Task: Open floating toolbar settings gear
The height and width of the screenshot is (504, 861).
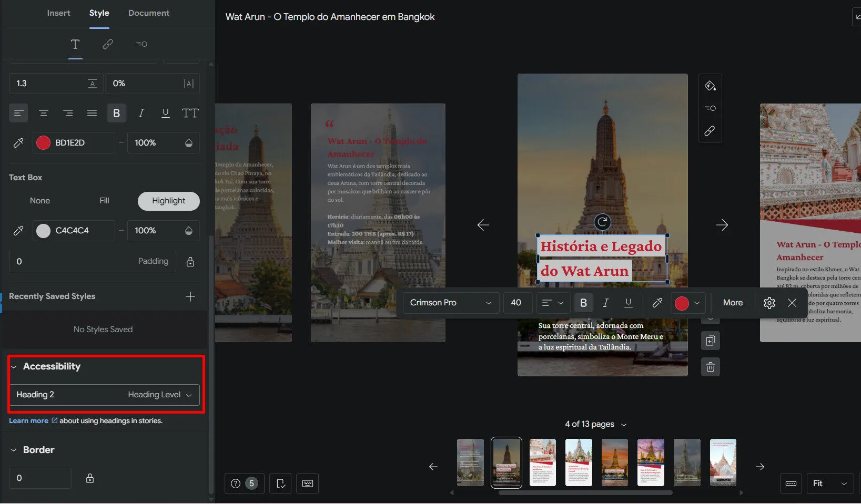Action: coord(769,303)
